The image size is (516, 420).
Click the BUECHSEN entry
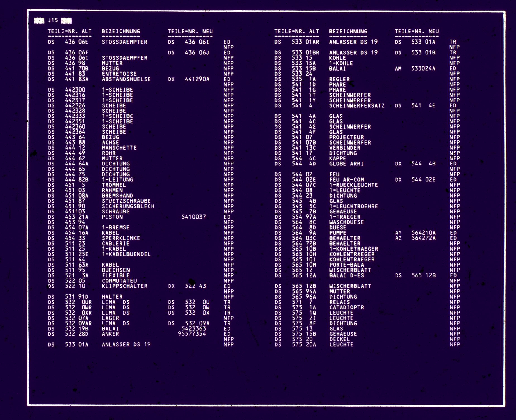point(116,270)
